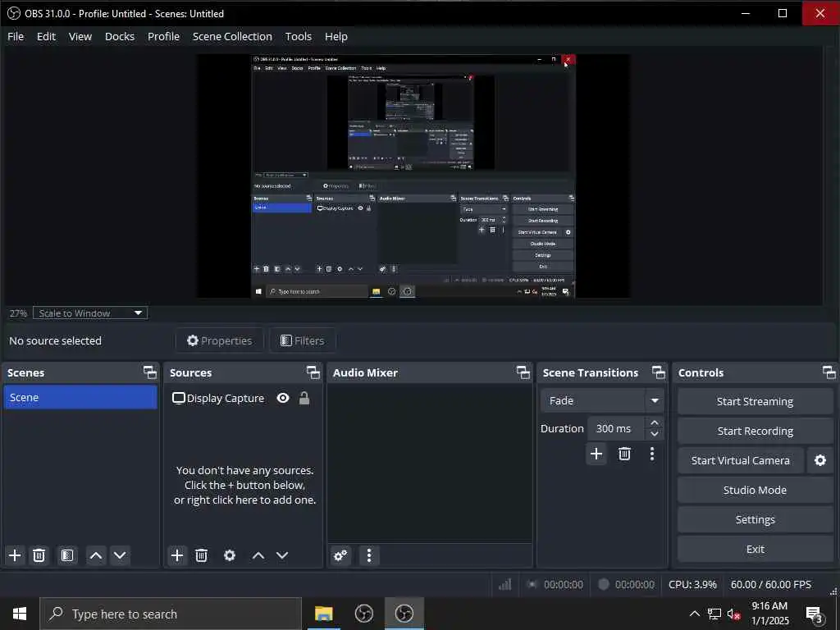Open the Tools menu
The height and width of the screenshot is (630, 840).
(x=298, y=36)
